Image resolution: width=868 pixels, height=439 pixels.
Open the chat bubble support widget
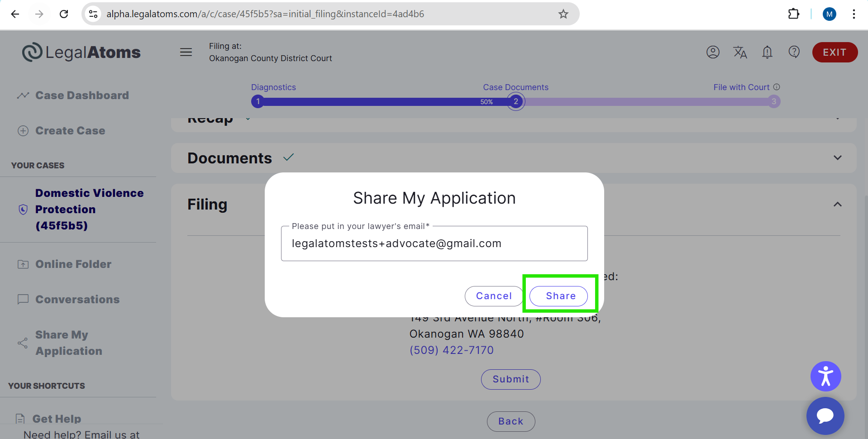(825, 415)
